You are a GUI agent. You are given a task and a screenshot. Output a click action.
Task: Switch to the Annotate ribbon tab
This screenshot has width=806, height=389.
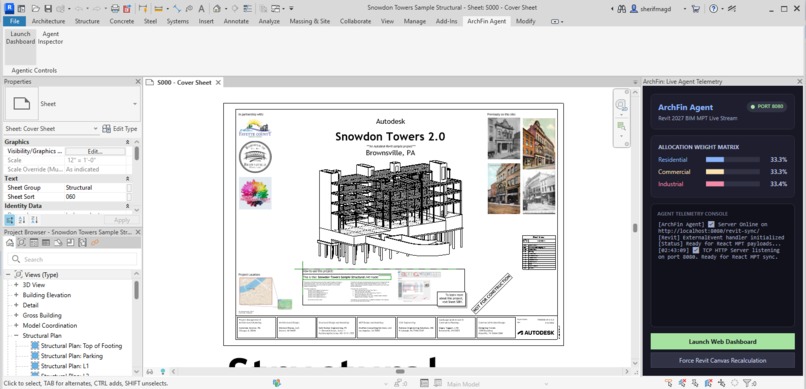tap(236, 21)
